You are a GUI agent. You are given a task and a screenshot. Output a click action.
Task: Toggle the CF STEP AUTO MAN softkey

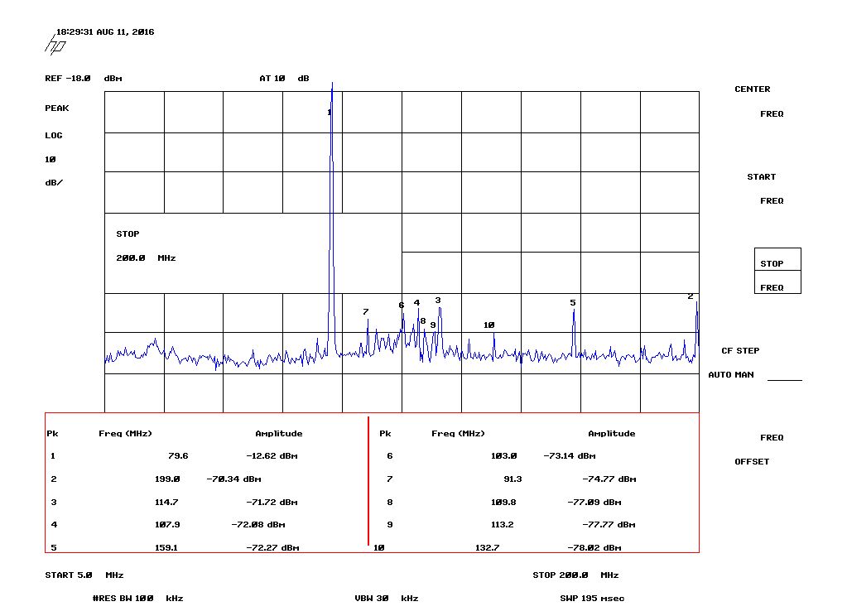point(740,363)
